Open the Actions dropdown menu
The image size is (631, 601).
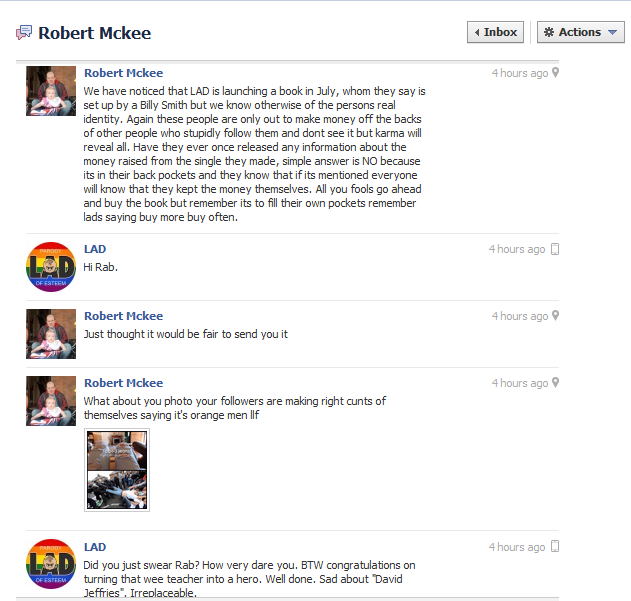pos(581,32)
